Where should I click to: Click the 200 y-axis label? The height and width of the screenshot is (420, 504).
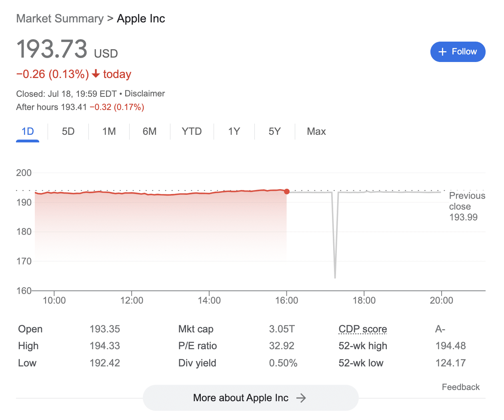24,173
